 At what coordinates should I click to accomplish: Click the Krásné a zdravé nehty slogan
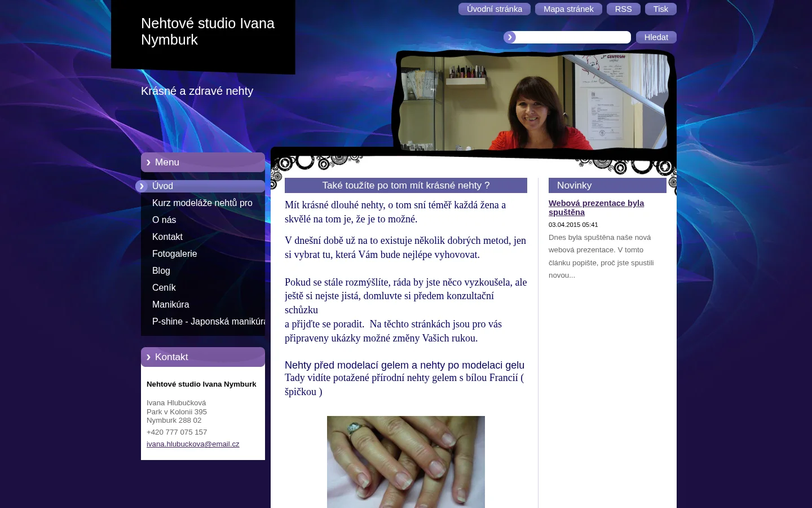(197, 91)
